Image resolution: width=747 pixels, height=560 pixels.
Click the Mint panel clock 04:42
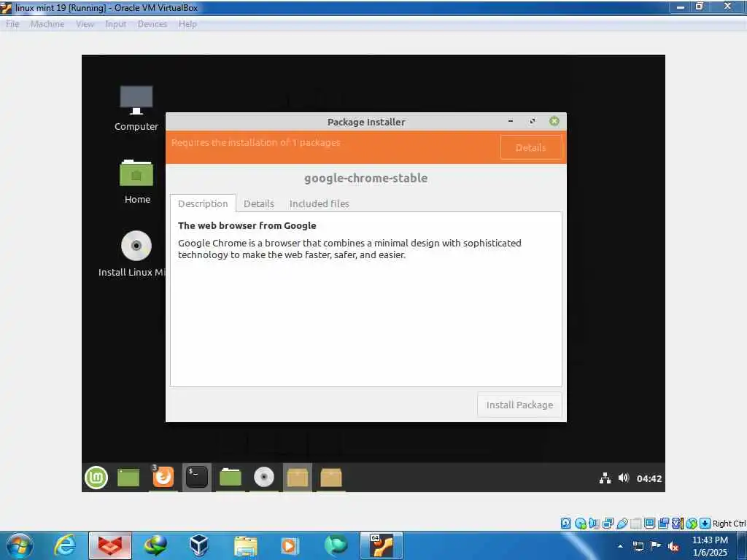click(649, 478)
